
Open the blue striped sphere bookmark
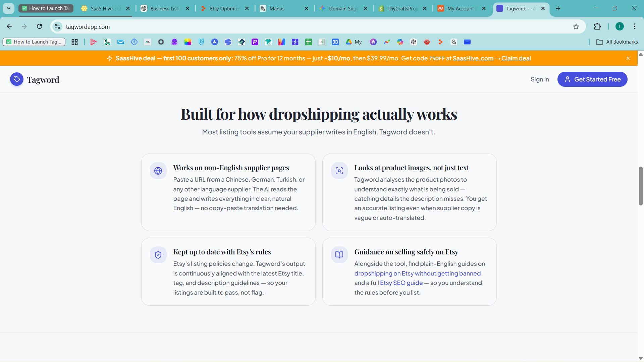[x=228, y=42]
